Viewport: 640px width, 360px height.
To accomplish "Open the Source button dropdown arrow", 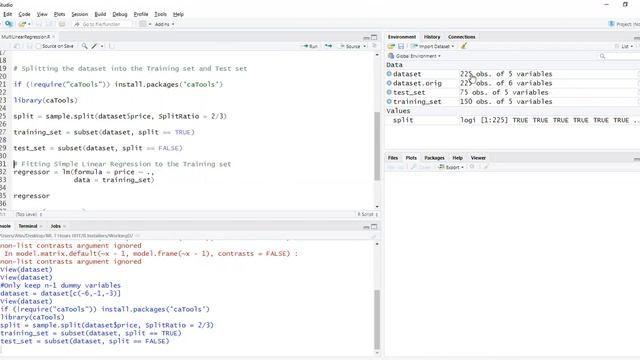I will point(364,47).
